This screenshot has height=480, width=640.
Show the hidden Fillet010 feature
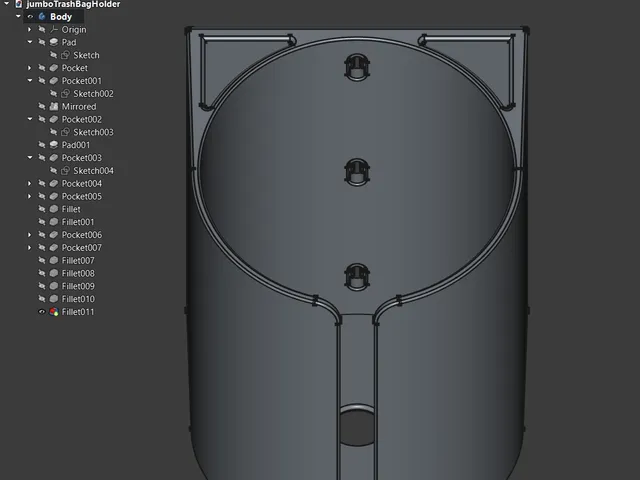point(42,299)
